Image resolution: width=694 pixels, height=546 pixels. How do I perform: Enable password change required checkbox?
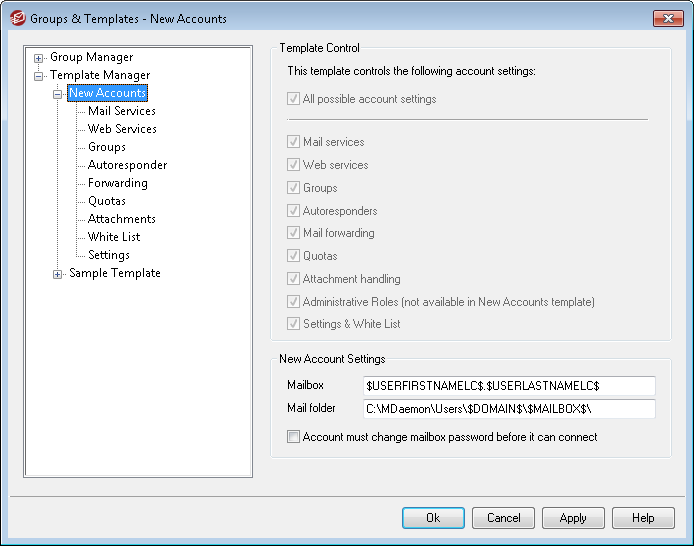pos(294,437)
